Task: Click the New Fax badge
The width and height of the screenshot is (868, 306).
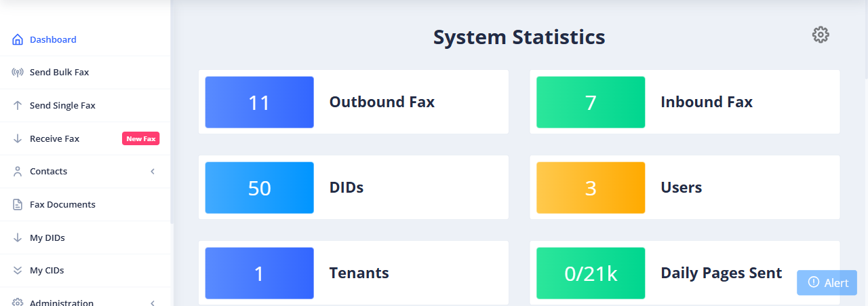Action: coord(141,138)
